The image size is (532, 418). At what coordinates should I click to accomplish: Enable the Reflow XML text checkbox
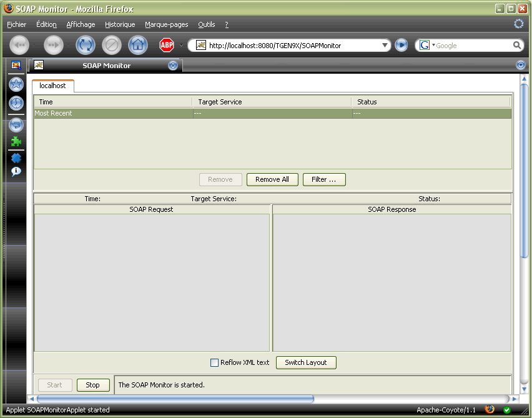tap(214, 362)
